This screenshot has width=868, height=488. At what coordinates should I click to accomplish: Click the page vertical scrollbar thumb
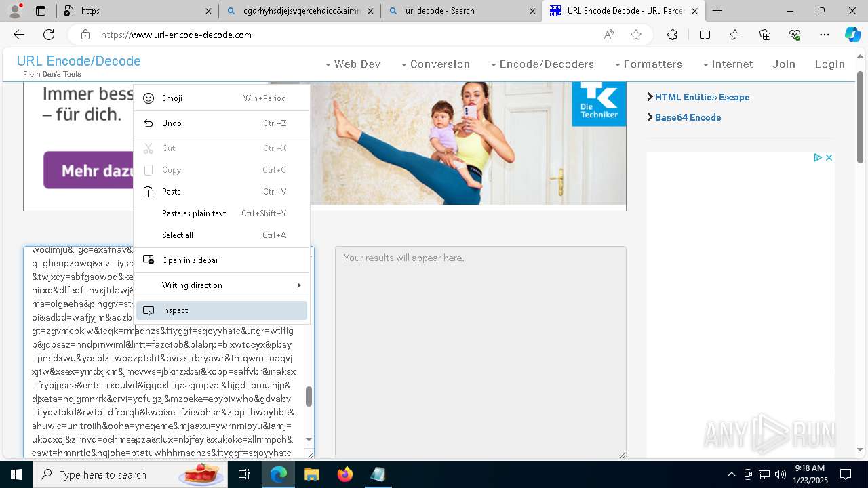click(861, 117)
